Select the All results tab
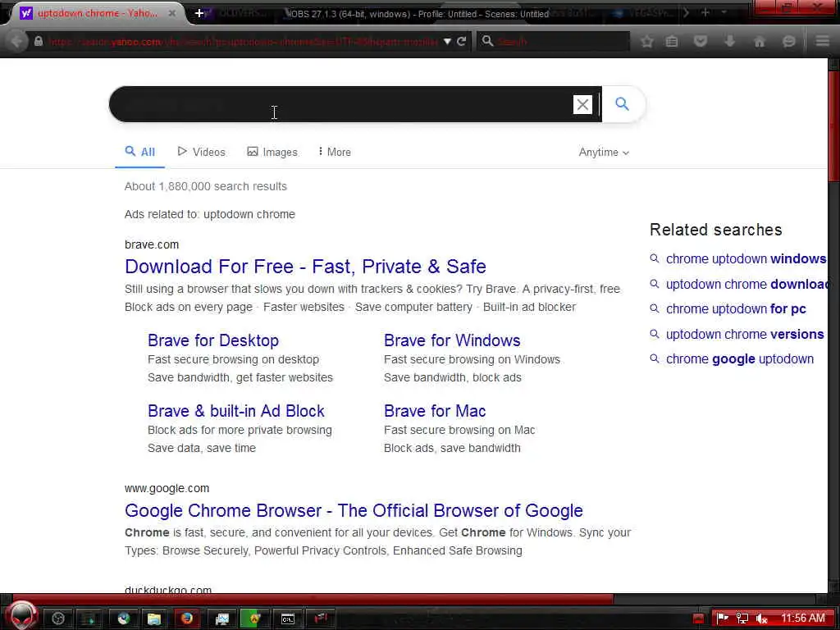Image resolution: width=840 pixels, height=630 pixels. (139, 152)
